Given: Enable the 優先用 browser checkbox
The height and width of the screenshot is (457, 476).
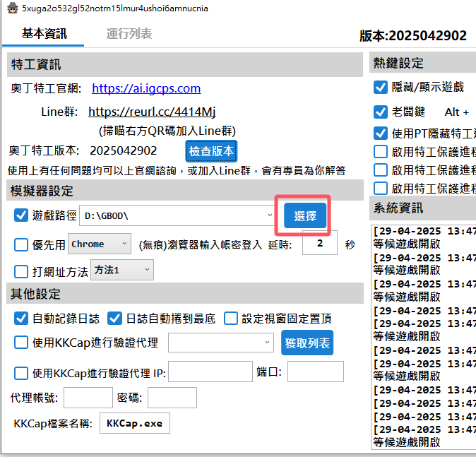Looking at the screenshot, I should pos(21,244).
